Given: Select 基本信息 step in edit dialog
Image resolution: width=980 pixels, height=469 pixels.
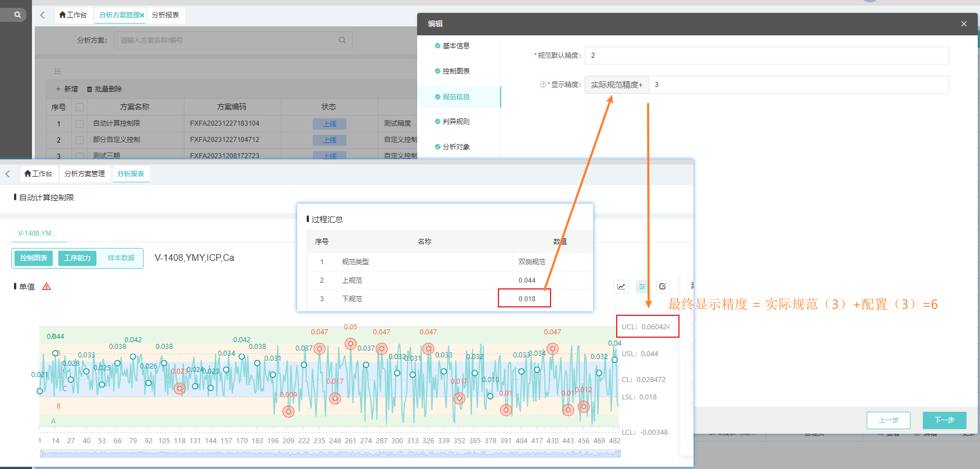Looking at the screenshot, I should tap(452, 46).
